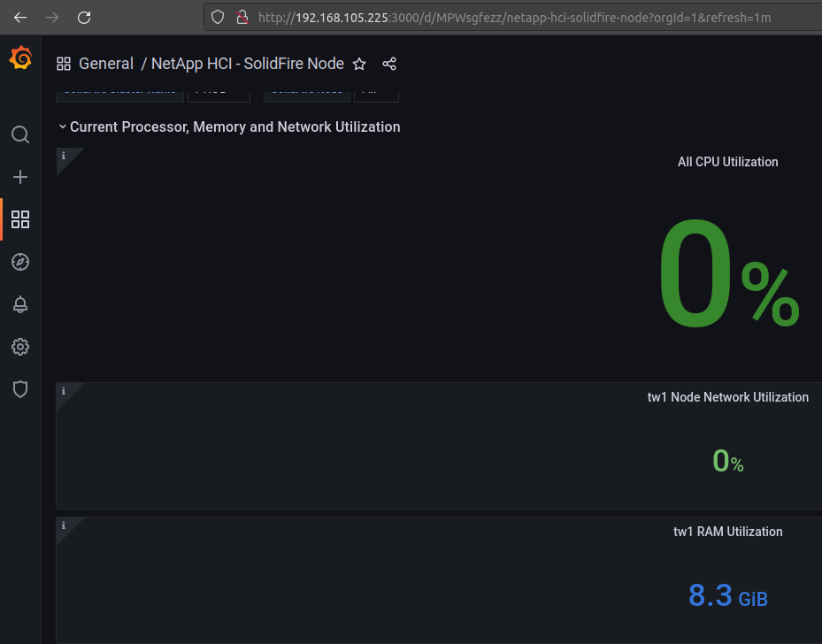Viewport: 822px width, 644px height.
Task: Click NetApp HCI - SolidFire Node dashboard title
Action: pos(248,64)
